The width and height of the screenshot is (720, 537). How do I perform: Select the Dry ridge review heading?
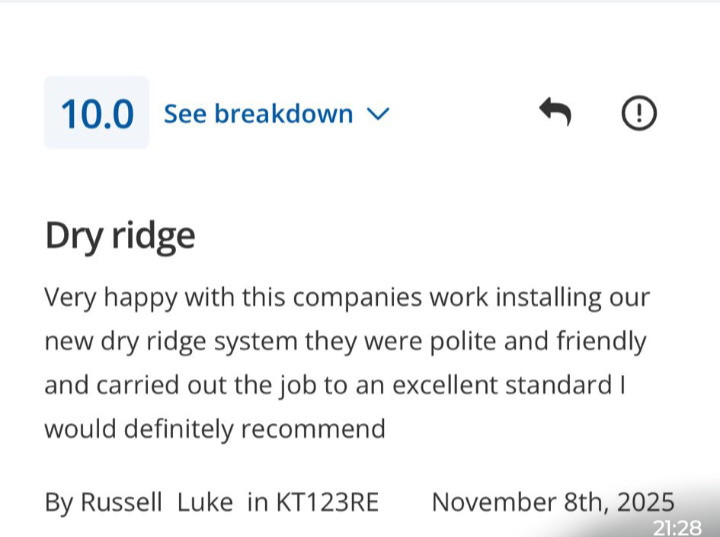click(x=119, y=236)
